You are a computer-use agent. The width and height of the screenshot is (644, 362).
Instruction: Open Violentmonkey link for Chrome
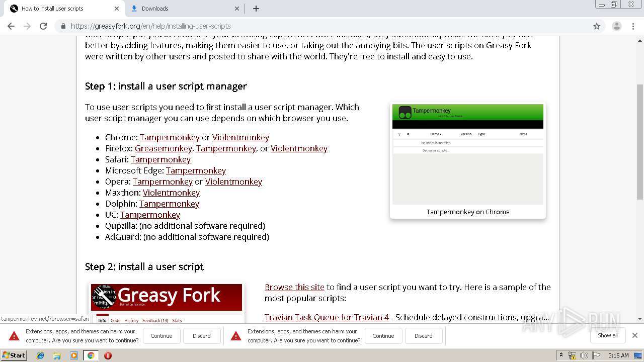[240, 137]
